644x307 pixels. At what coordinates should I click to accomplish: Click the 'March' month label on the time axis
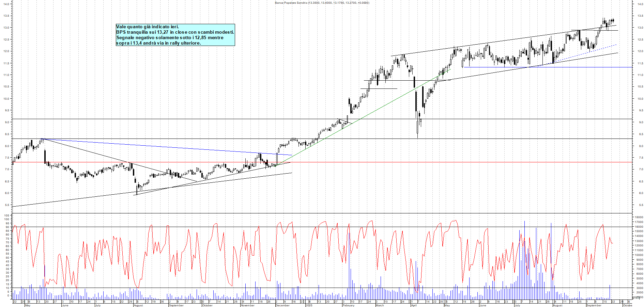[x=380, y=305]
